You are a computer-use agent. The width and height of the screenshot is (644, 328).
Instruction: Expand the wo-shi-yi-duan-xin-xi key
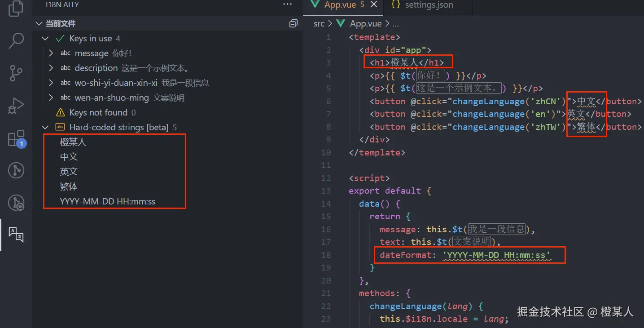pyautogui.click(x=51, y=83)
